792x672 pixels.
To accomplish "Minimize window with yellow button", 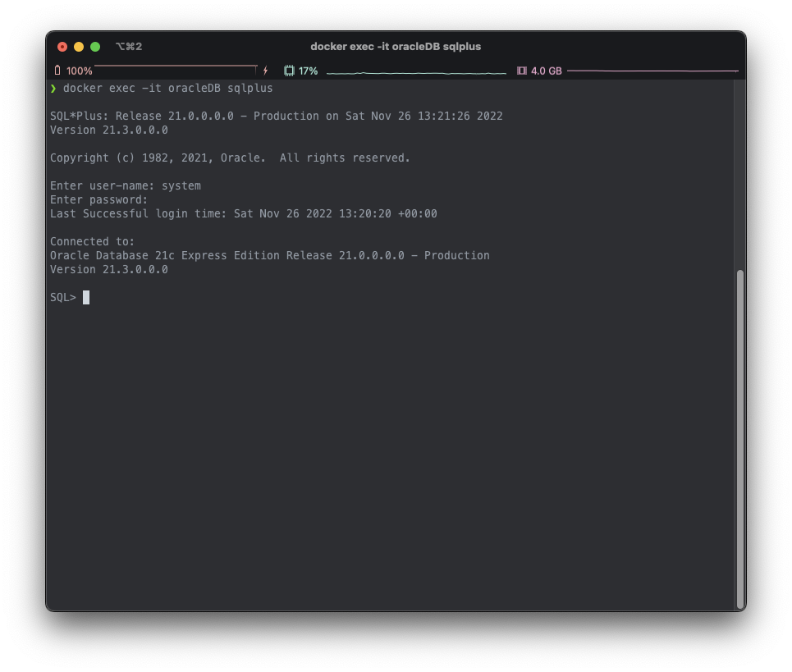I will [79, 47].
